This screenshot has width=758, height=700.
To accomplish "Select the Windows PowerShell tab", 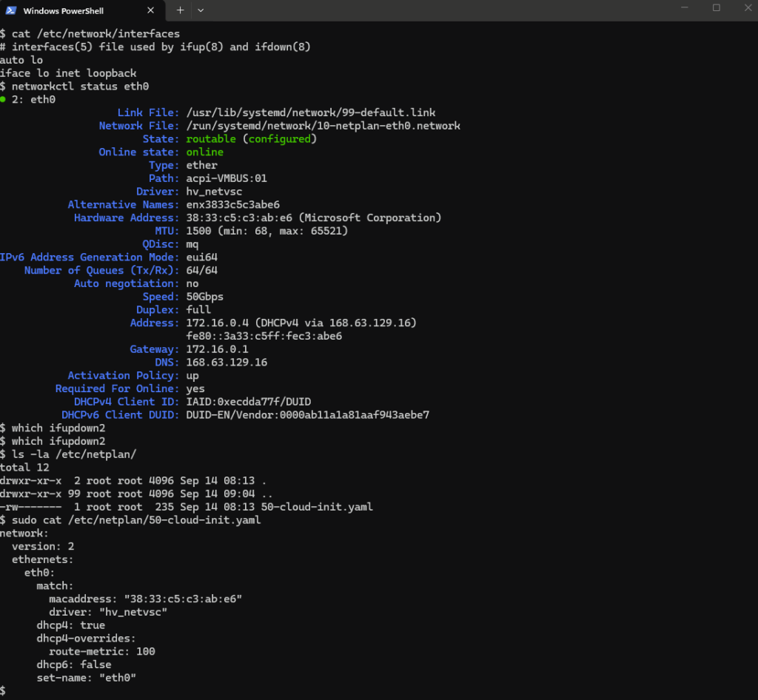I will point(82,10).
